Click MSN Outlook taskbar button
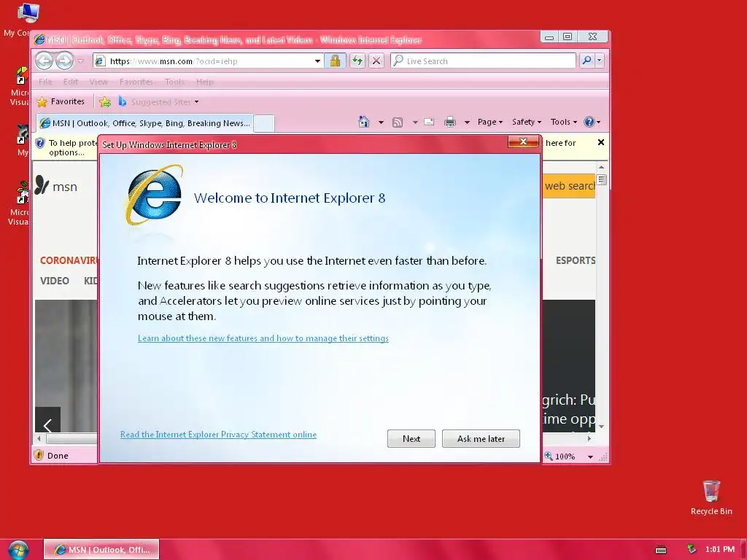Screen dimensions: 747x560 coord(101,550)
